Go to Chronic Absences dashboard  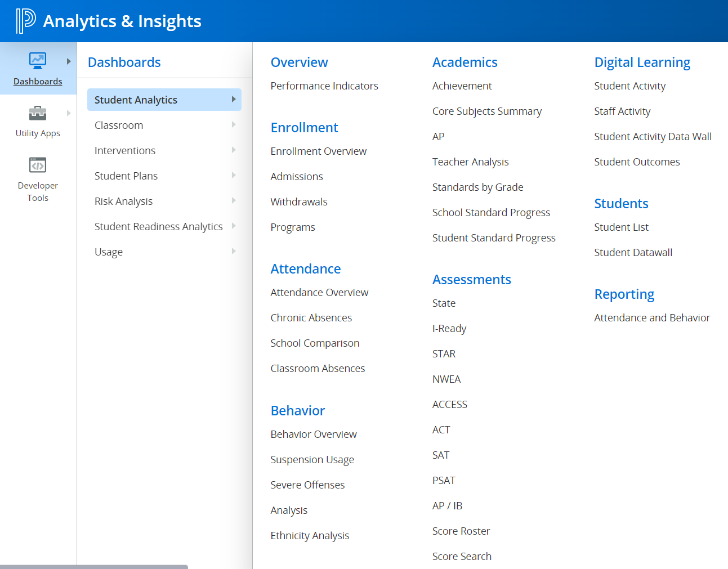[x=311, y=317]
